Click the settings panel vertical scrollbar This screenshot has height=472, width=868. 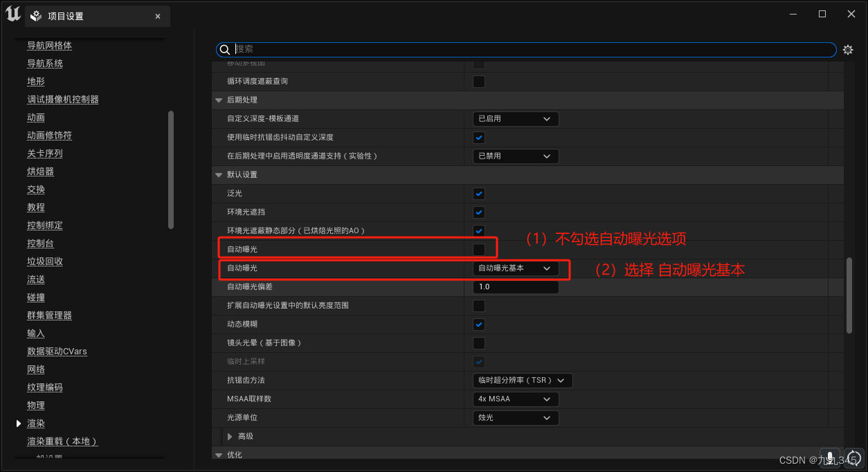point(849,296)
